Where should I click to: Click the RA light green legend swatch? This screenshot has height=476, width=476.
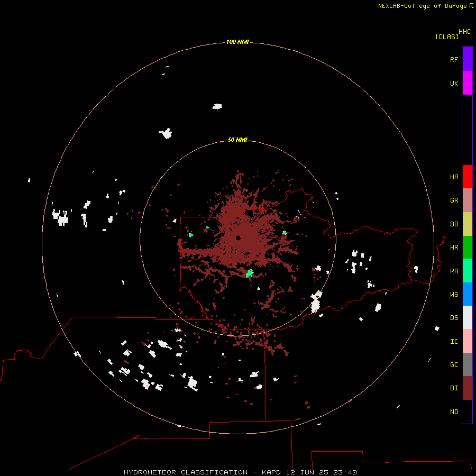(x=467, y=271)
